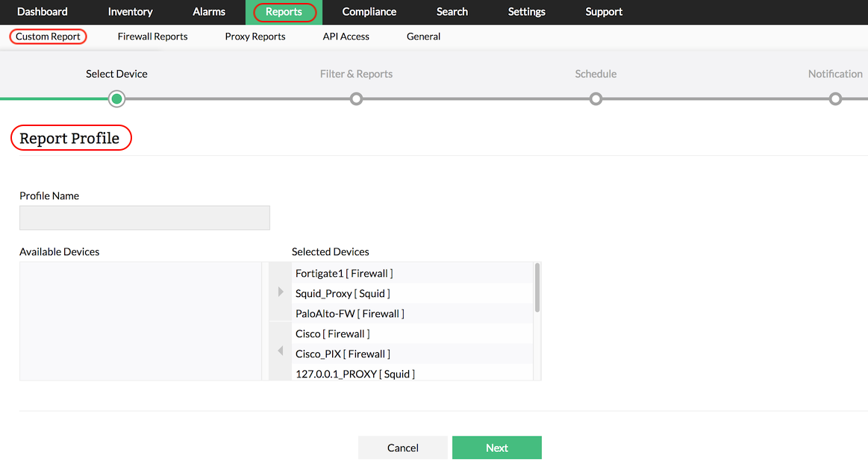Screen dimensions: 868x464
Task: Click the right arrow to move devices
Action: 279,292
